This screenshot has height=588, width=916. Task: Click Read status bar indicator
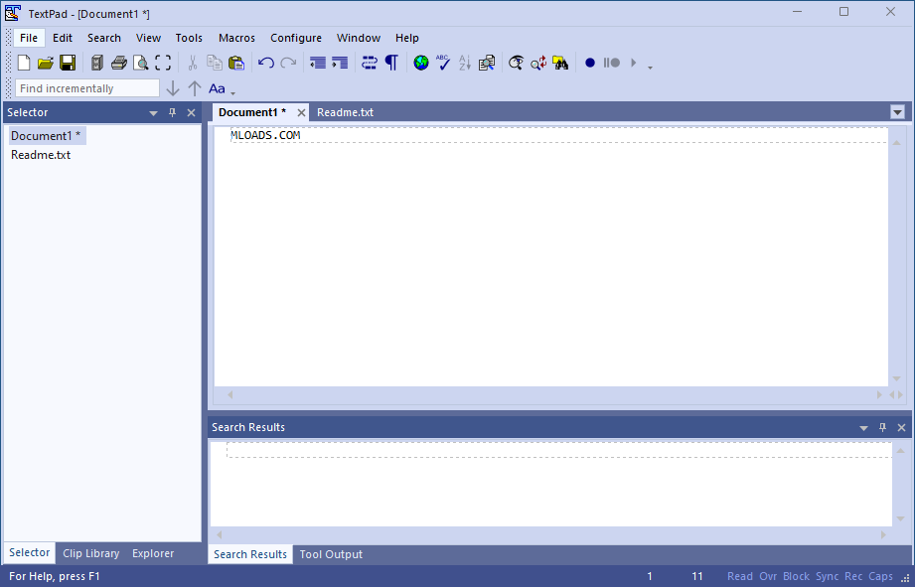click(x=739, y=577)
